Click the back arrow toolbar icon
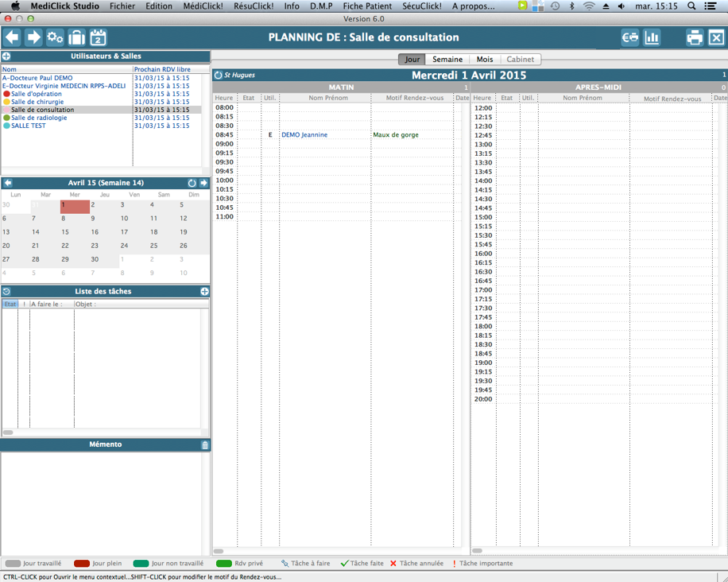This screenshot has height=582, width=728. (x=12, y=37)
